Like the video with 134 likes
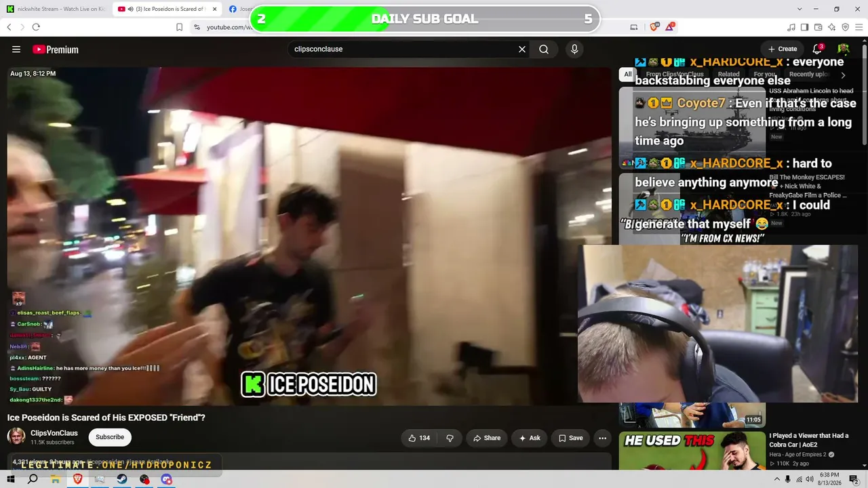 (419, 438)
